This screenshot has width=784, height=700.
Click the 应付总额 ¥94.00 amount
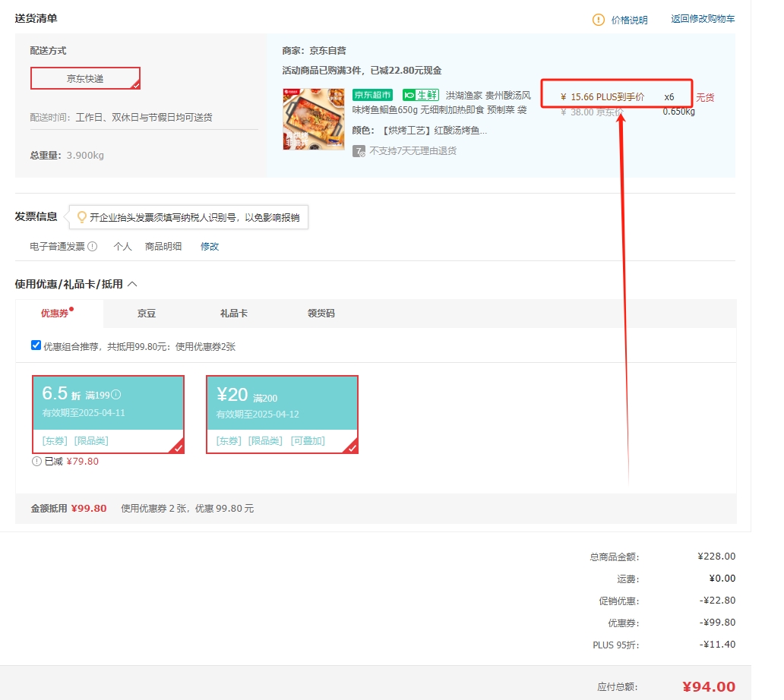pos(709,686)
